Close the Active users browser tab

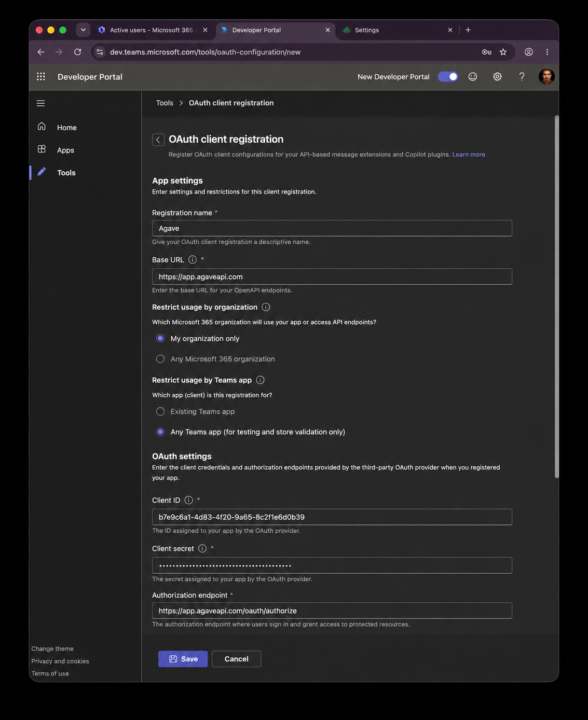pyautogui.click(x=206, y=30)
